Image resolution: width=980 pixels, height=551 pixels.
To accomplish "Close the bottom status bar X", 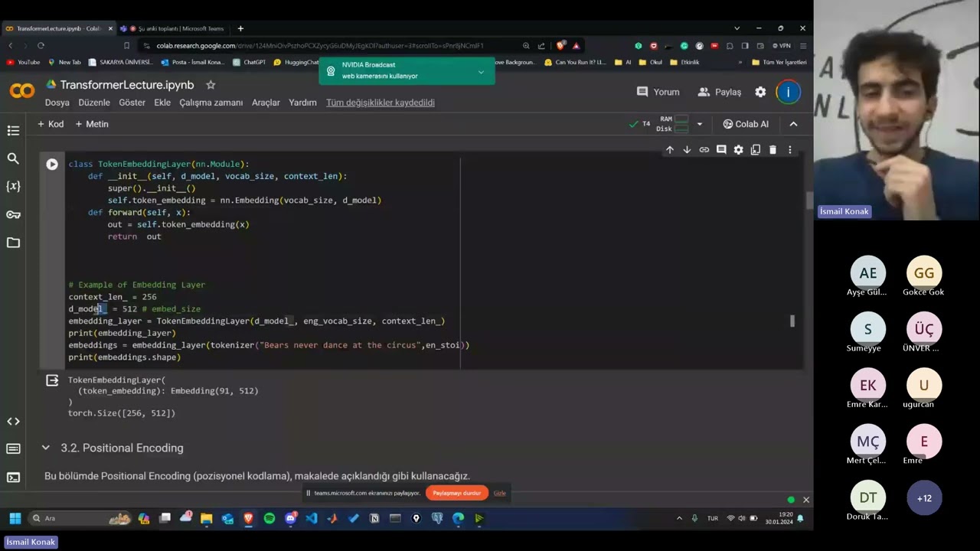I will point(805,500).
